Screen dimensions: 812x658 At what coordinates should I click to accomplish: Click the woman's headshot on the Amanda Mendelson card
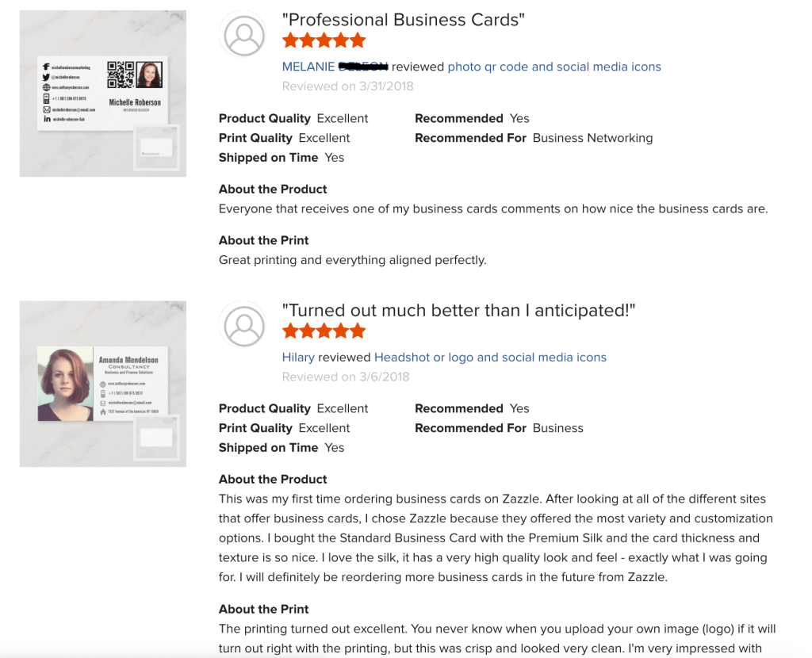(x=65, y=384)
